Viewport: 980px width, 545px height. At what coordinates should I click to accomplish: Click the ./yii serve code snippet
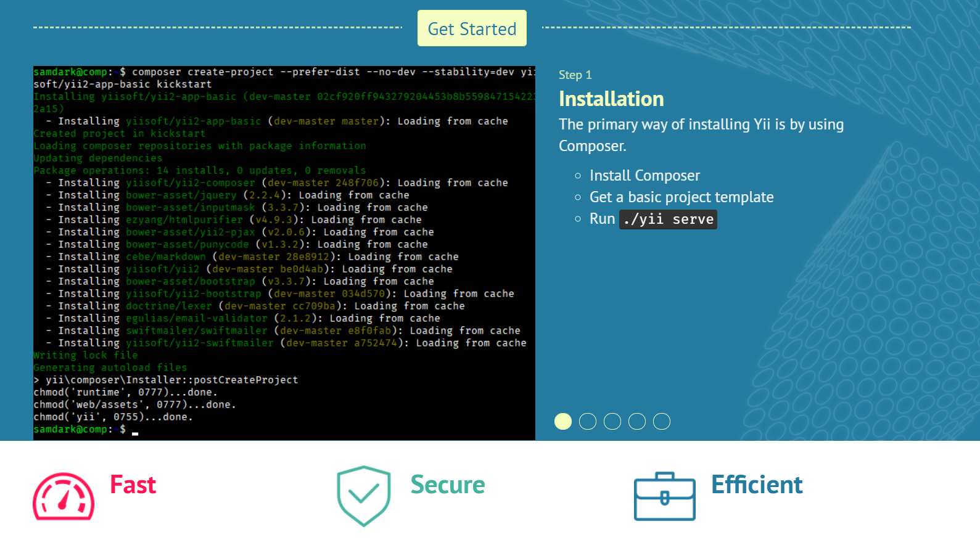(x=668, y=219)
